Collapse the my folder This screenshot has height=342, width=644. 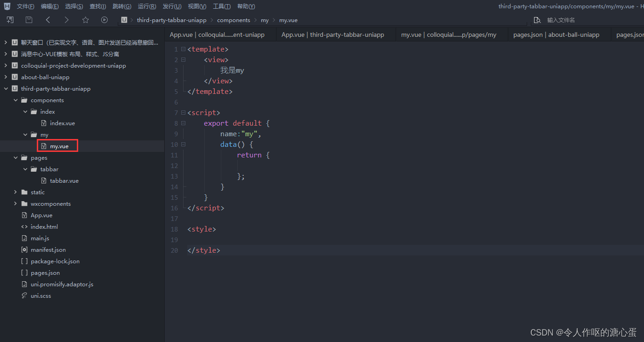pyautogui.click(x=25, y=135)
